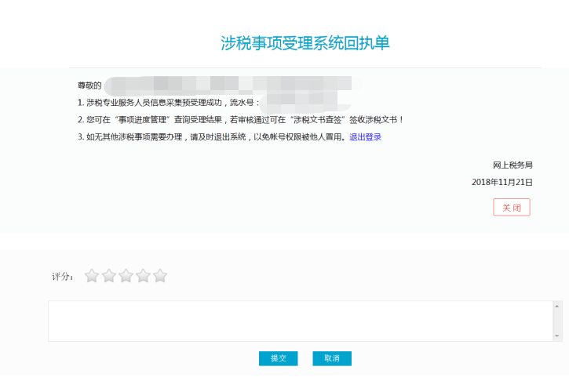569x392 pixels.
Task: Set the fifth star for full rating
Action: (160, 276)
